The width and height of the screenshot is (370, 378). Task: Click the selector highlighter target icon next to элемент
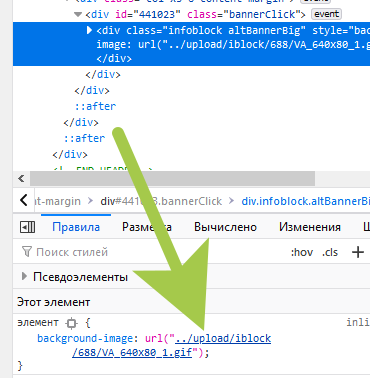click(x=71, y=323)
